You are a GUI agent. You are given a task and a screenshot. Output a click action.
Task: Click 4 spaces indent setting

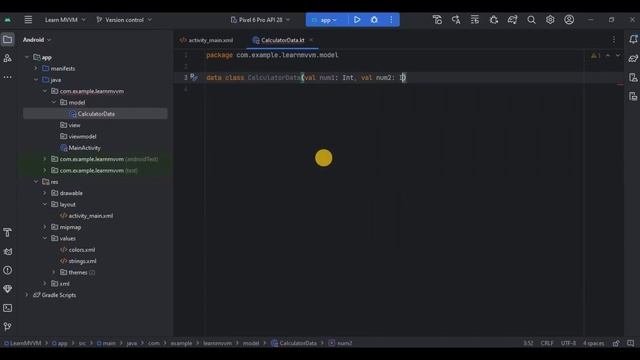pyautogui.click(x=593, y=343)
